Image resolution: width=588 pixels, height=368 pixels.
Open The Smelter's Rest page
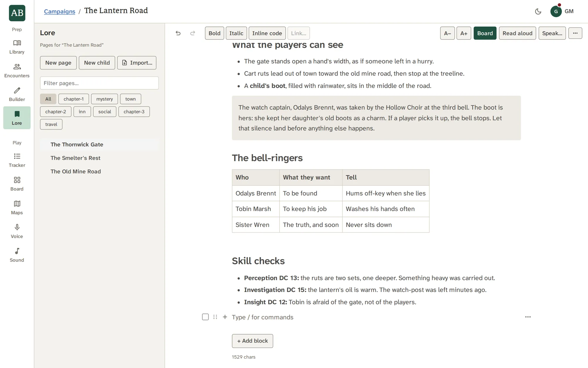tap(99, 158)
